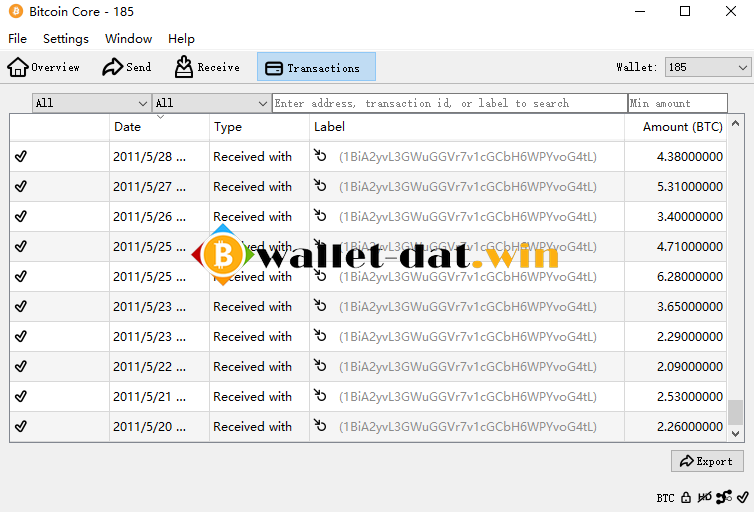
Task: Click the Export button
Action: click(707, 461)
